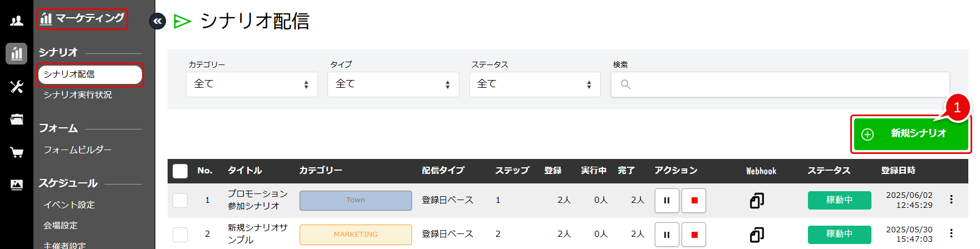Screen dimensions: 980x249
Task: Open the shopping cart sidebar icon
Action: (17, 152)
